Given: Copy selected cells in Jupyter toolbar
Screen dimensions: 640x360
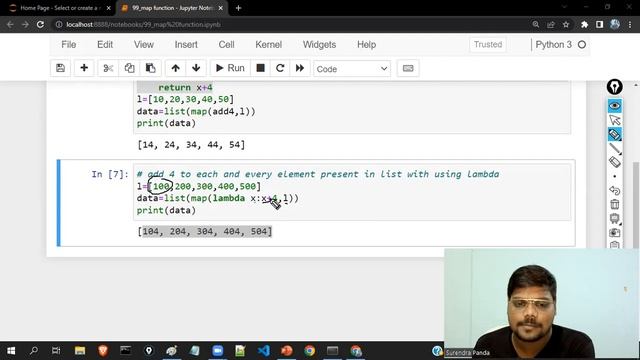Looking at the screenshot, I should tap(129, 68).
